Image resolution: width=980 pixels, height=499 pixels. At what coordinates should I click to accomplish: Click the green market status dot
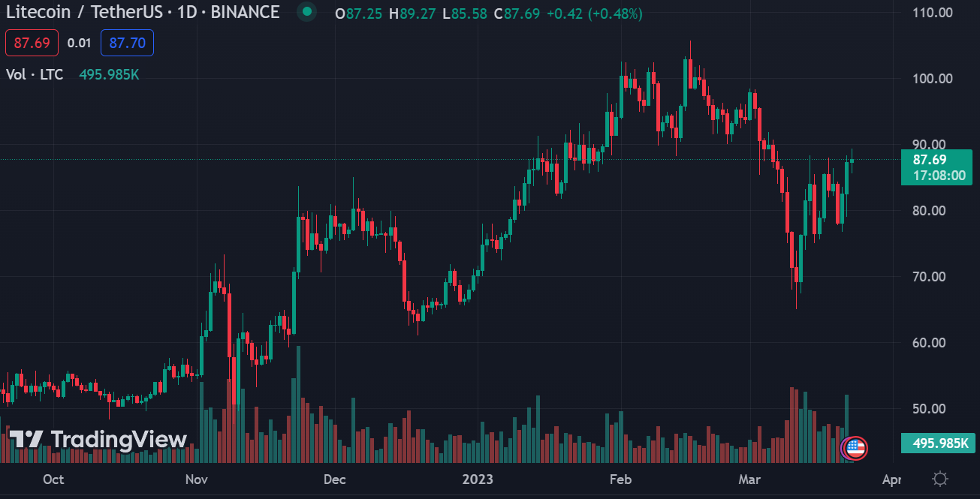tap(306, 12)
